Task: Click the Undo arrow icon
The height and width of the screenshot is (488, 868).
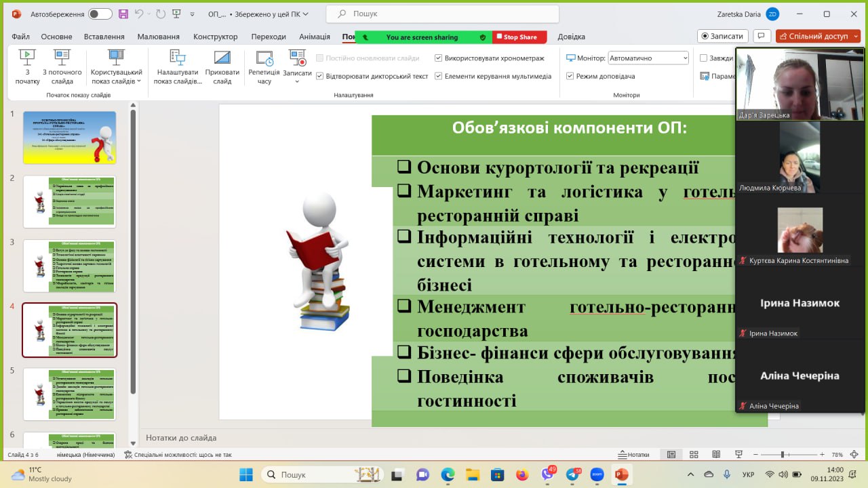Action: [139, 14]
